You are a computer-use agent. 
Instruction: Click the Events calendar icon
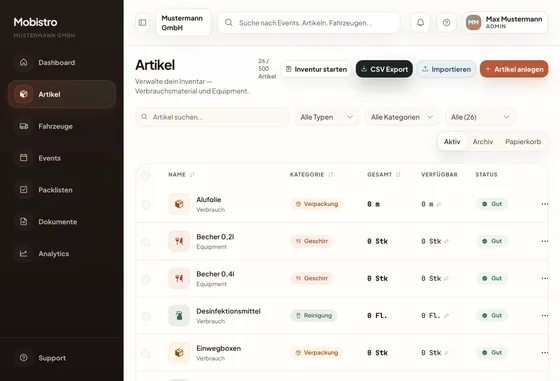click(24, 158)
